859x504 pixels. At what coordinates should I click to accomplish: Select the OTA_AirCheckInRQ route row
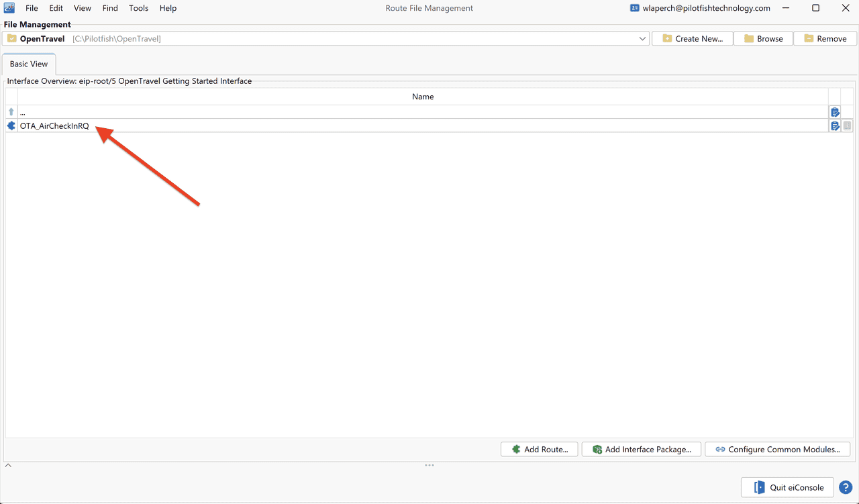[417, 125]
